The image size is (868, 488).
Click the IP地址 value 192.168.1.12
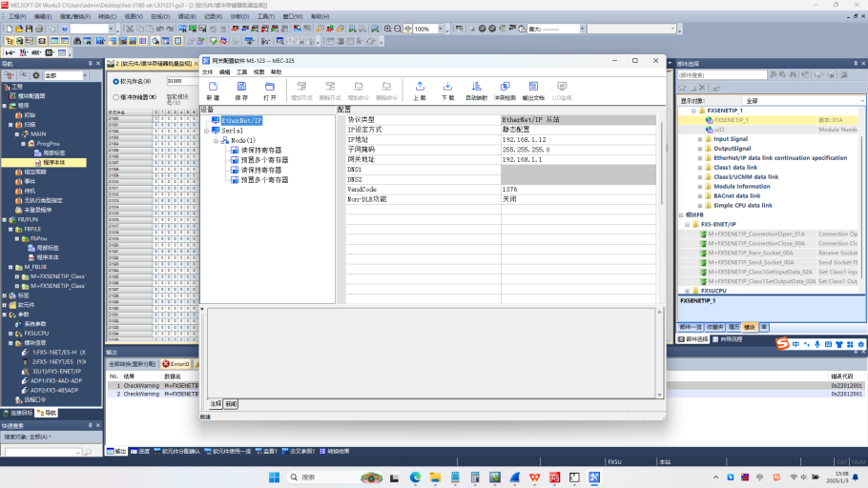pos(578,139)
